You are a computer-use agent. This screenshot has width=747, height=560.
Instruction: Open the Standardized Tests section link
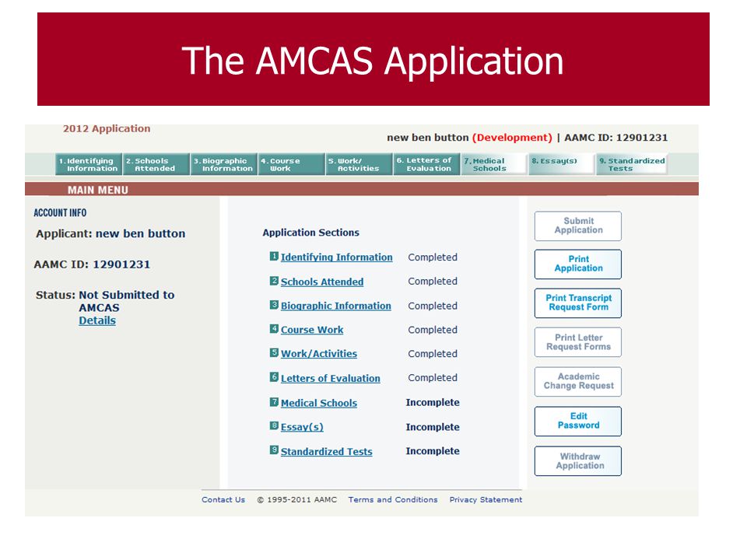(326, 451)
